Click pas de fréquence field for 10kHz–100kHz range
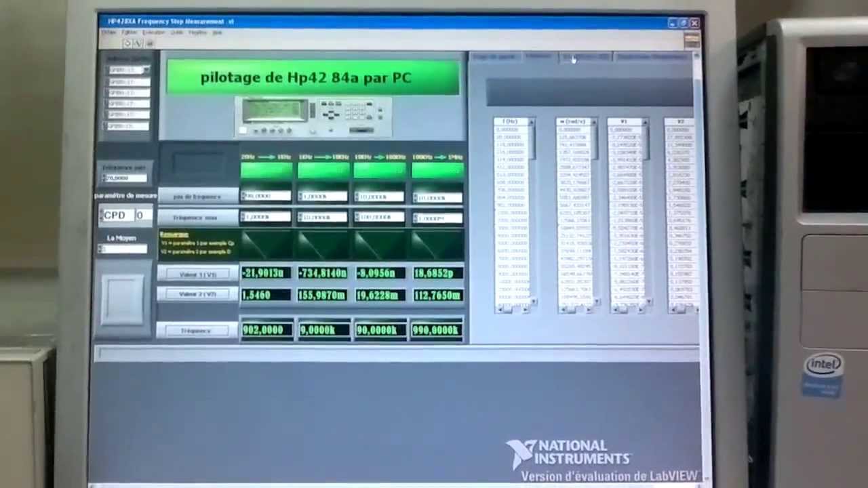This screenshot has height=488, width=868. pos(380,197)
